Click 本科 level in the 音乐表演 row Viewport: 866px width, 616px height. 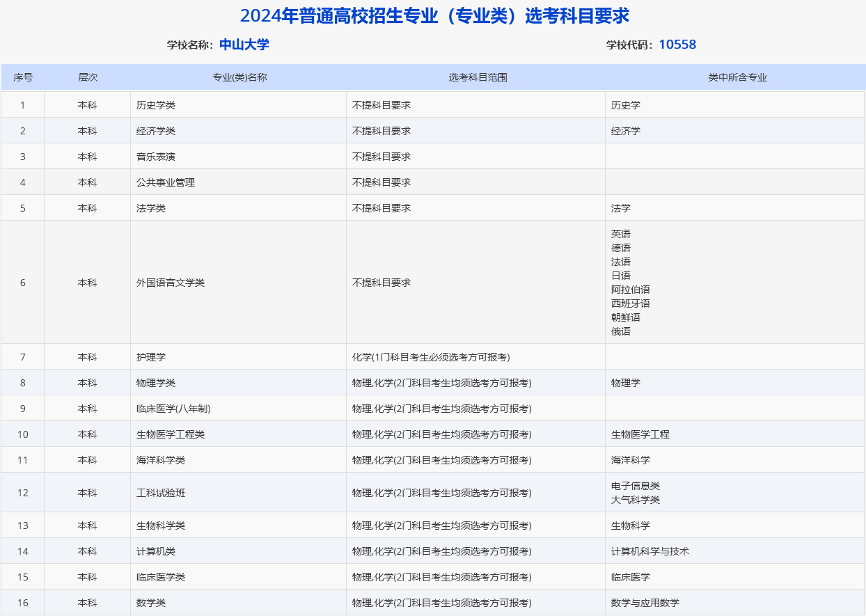click(x=88, y=157)
